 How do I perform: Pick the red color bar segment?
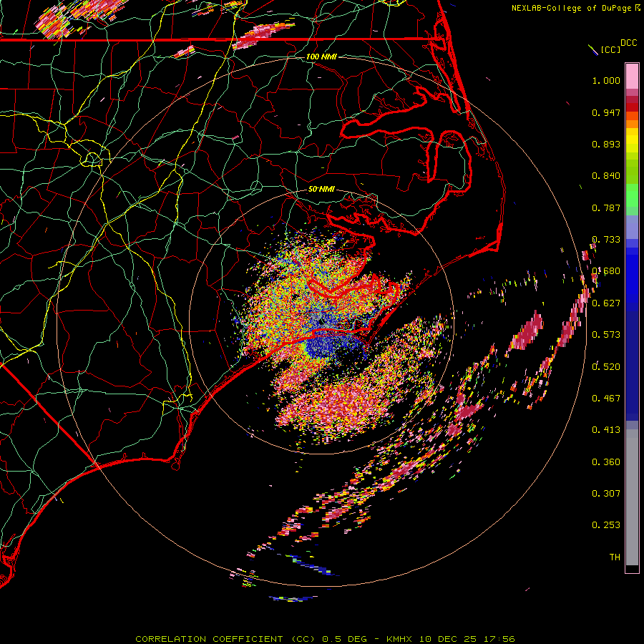pyautogui.click(x=632, y=107)
